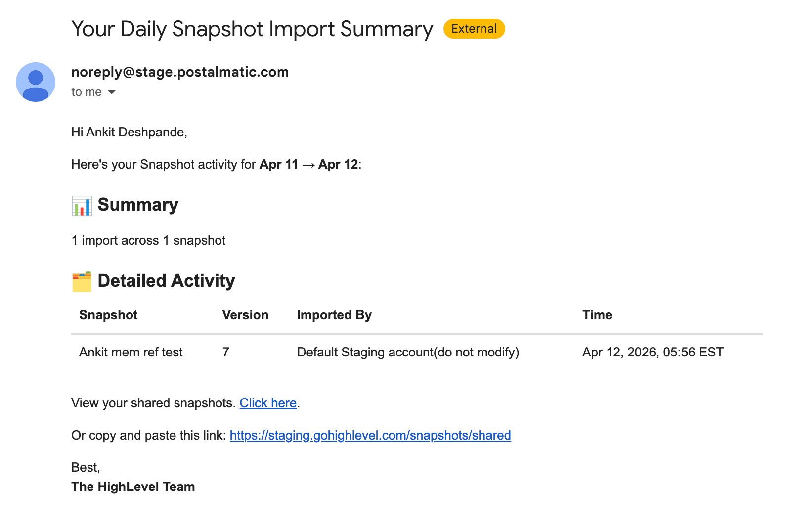Click the 'Imported By' column header
The height and width of the screenshot is (532, 788).
coord(334,315)
